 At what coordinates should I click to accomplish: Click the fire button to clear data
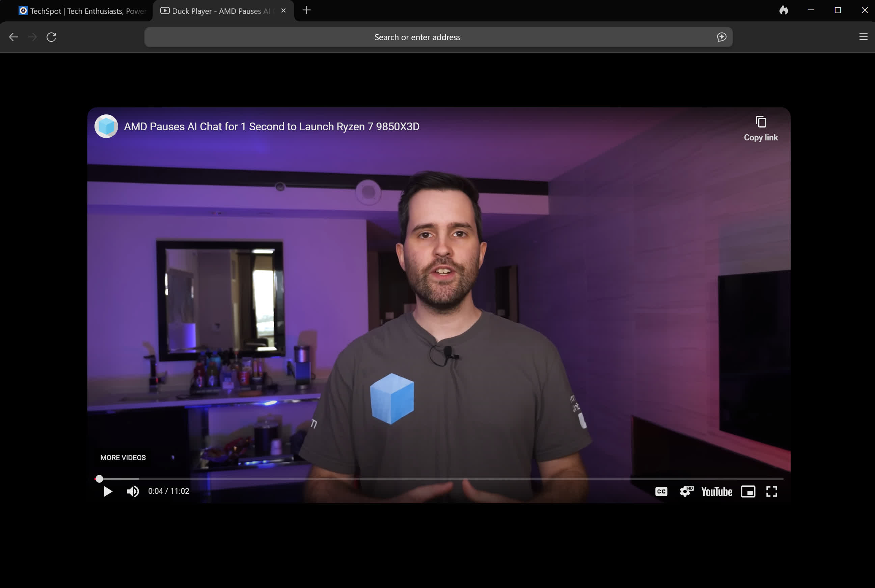784,10
